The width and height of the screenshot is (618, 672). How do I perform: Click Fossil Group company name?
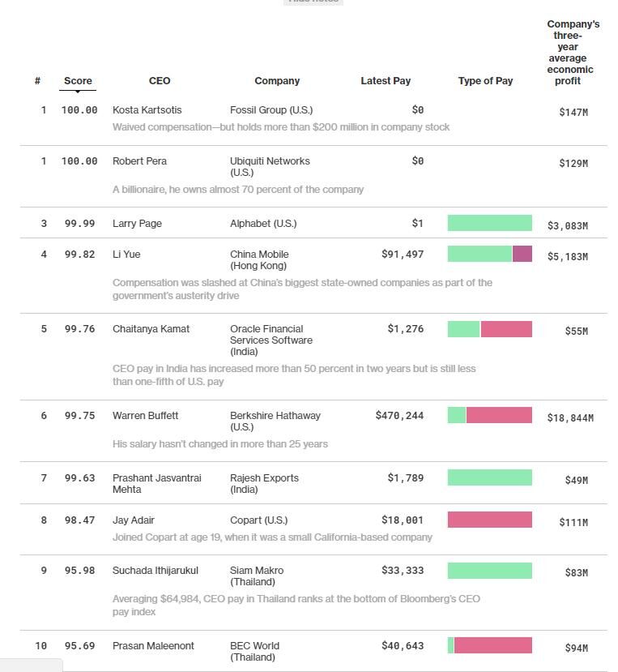click(x=271, y=110)
